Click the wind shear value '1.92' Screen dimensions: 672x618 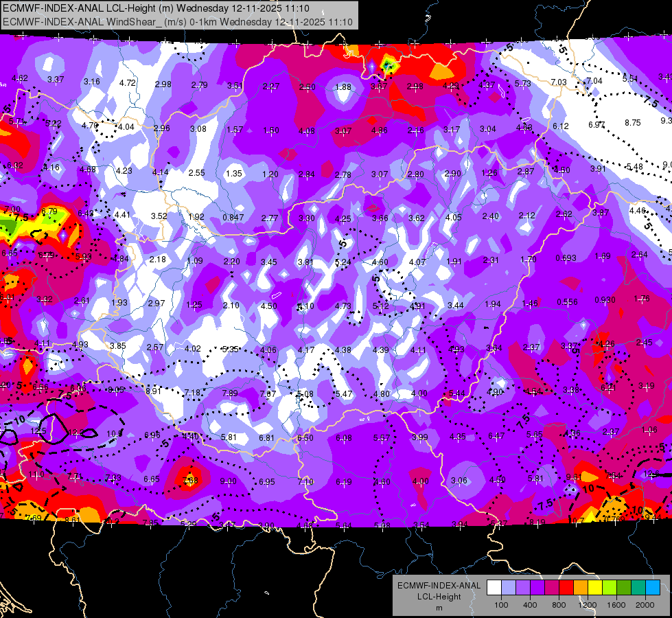tap(196, 216)
